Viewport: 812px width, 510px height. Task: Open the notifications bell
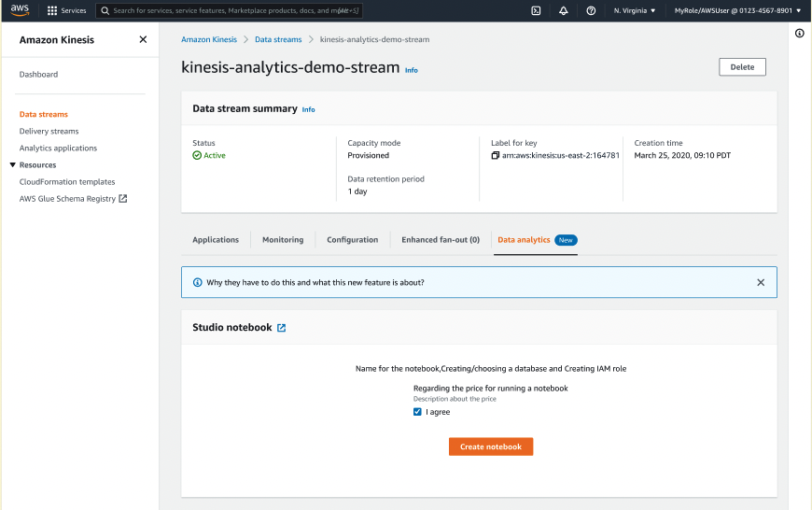tap(564, 10)
